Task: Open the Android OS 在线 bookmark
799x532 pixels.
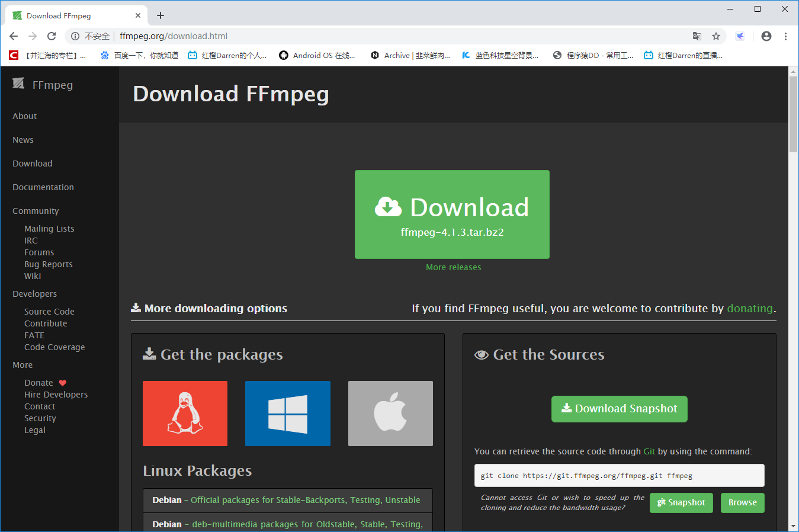Action: click(317, 55)
